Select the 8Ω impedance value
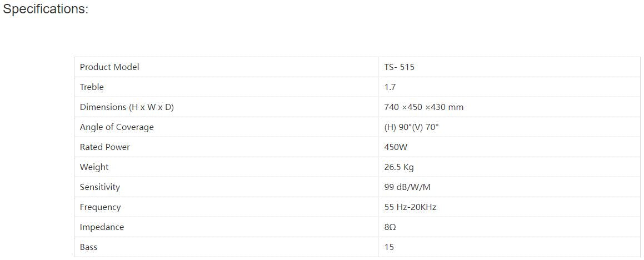This screenshot has width=644, height=260. pyautogui.click(x=390, y=227)
